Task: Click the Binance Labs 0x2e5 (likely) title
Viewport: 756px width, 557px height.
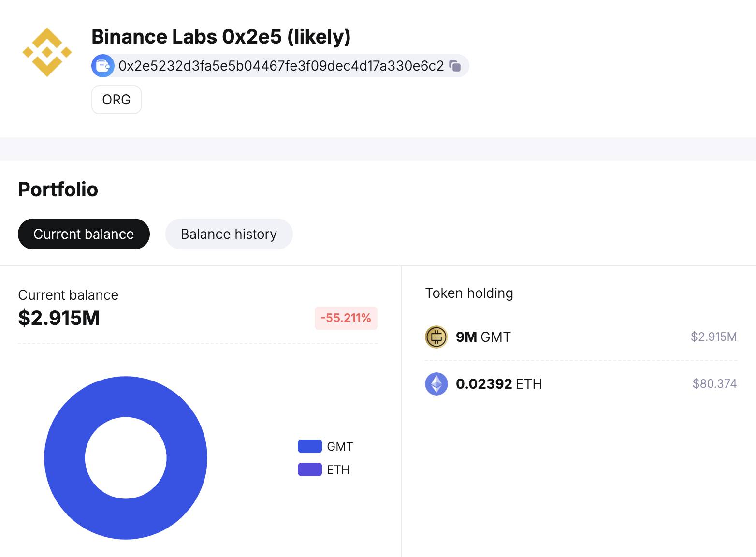Action: 221,37
